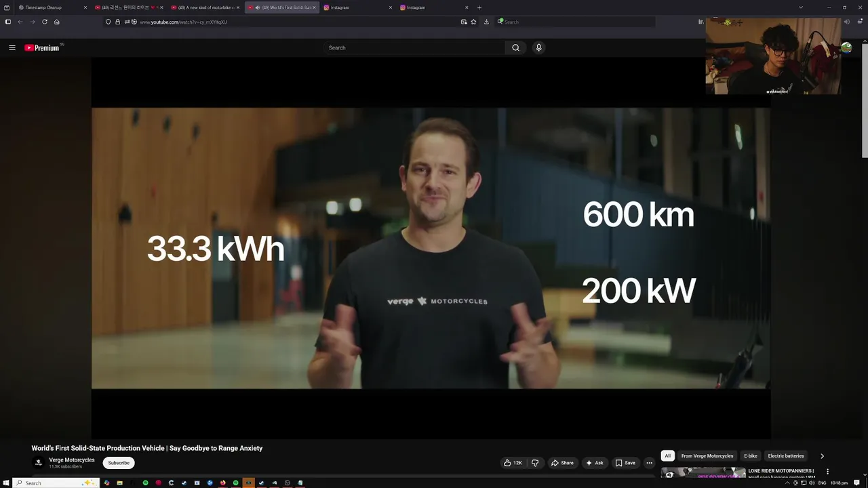Select the E-bike filter chip

pos(750,456)
